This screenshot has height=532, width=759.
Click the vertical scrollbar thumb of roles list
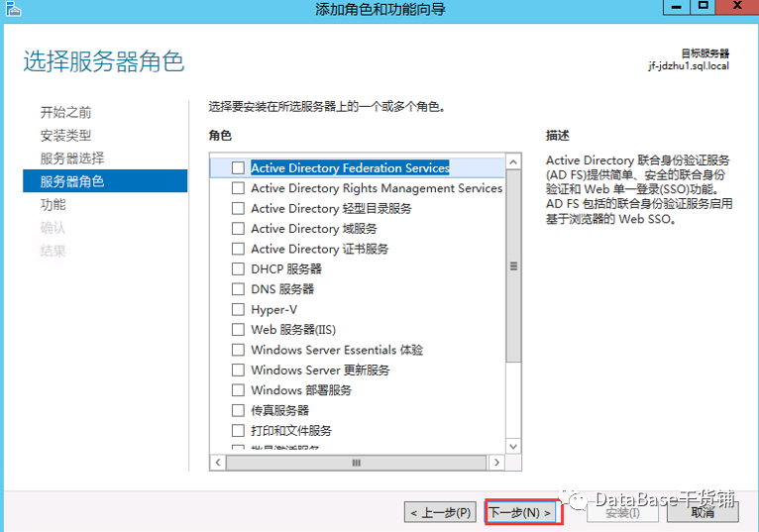(513, 266)
